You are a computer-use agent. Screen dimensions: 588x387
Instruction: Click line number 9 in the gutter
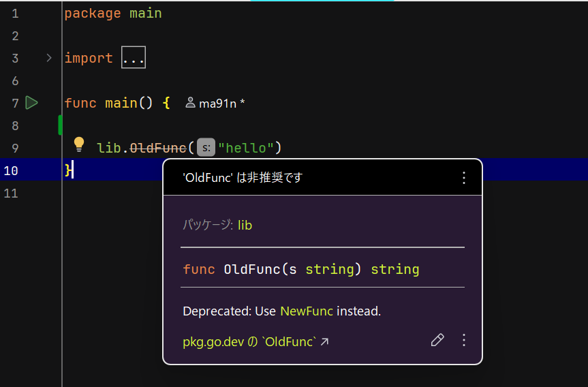point(15,148)
